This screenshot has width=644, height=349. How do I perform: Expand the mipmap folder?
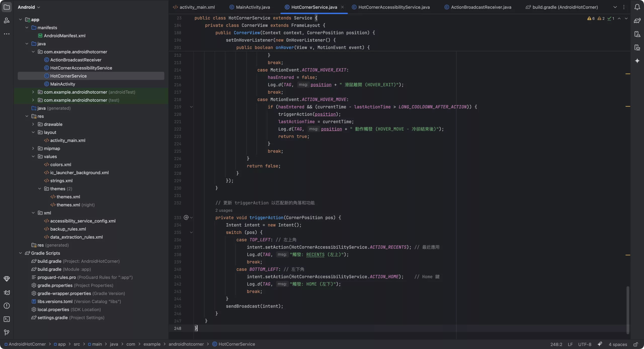click(x=33, y=148)
